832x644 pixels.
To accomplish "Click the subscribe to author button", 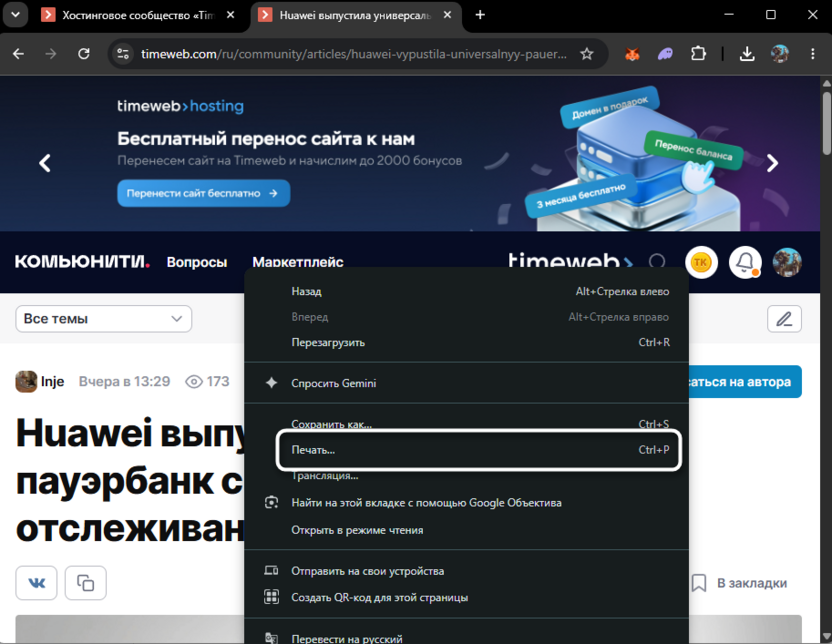I will click(x=745, y=381).
